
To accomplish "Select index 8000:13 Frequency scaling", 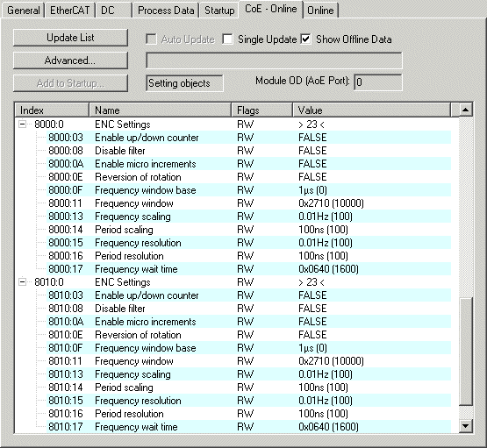I will pyautogui.click(x=233, y=217).
